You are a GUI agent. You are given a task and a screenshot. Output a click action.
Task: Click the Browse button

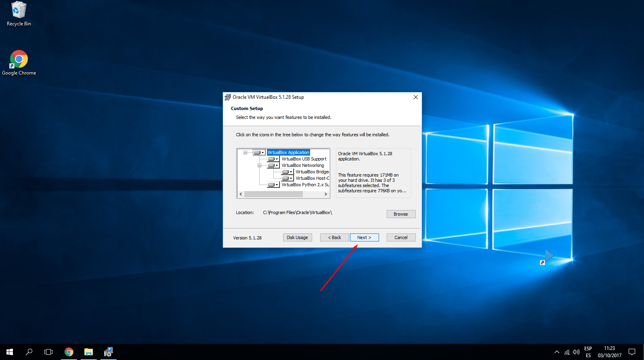(401, 214)
